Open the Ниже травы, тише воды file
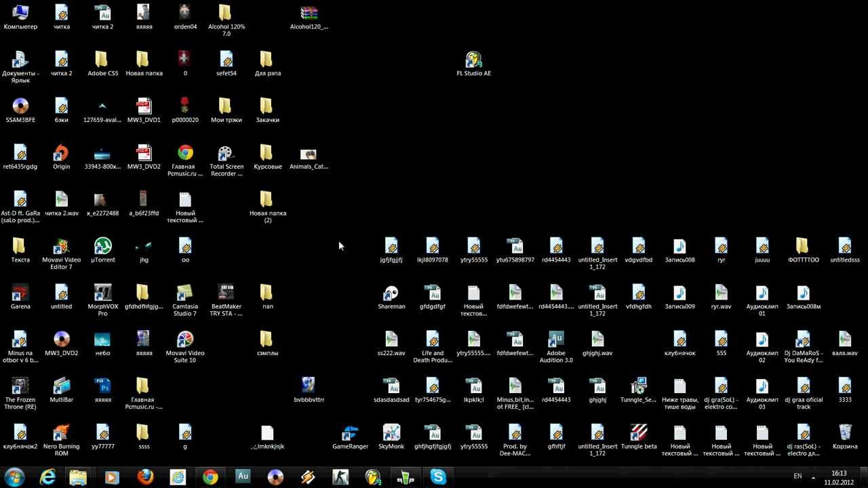The width and height of the screenshot is (868, 488). tap(679, 394)
